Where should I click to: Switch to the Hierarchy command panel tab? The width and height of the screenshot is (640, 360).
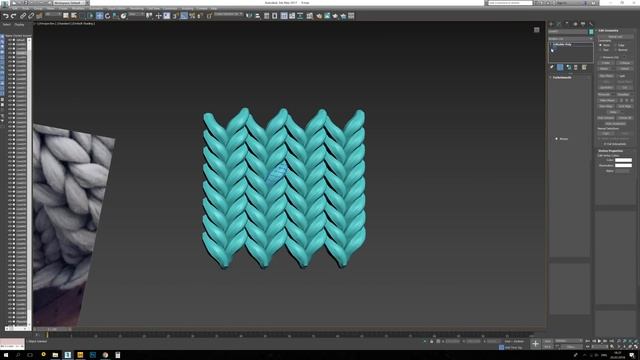pyautogui.click(x=567, y=24)
